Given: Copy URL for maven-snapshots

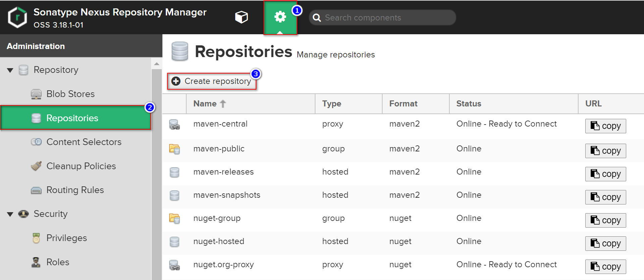Looking at the screenshot, I should (605, 197).
